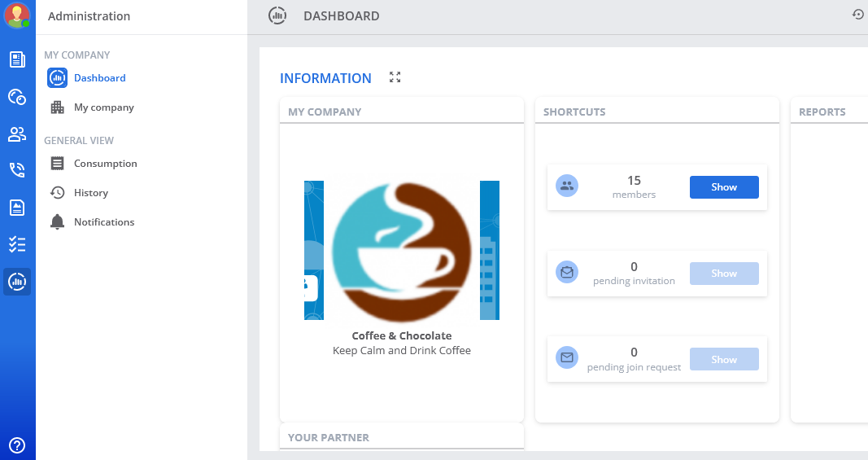The image size is (868, 460).
Task: Click the Coffee & Chocolate company logo
Action: tap(402, 251)
